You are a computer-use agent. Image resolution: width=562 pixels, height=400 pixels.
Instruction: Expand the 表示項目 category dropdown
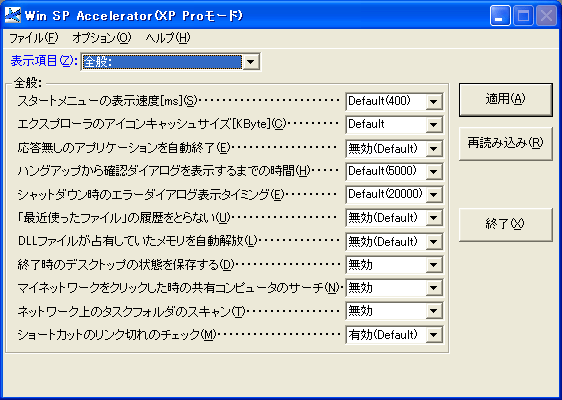click(251, 62)
